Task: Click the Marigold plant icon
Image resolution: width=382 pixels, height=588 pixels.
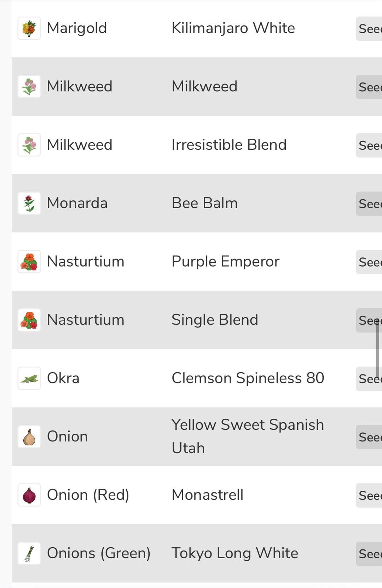Action: click(x=29, y=28)
